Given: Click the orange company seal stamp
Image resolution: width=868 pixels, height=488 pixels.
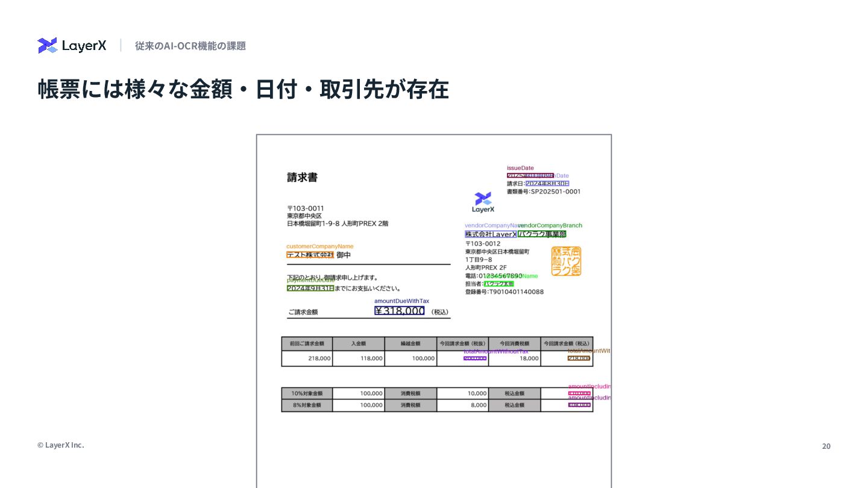Looking at the screenshot, I should [566, 261].
